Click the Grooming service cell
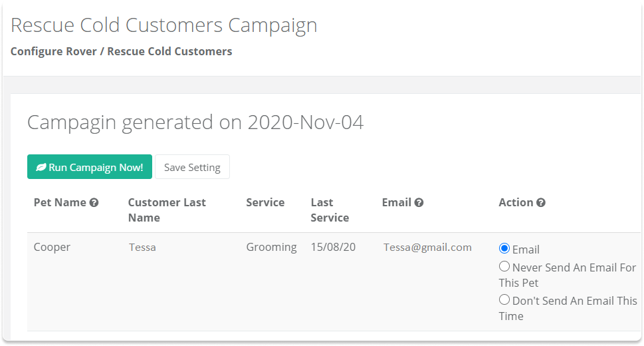 click(x=271, y=248)
